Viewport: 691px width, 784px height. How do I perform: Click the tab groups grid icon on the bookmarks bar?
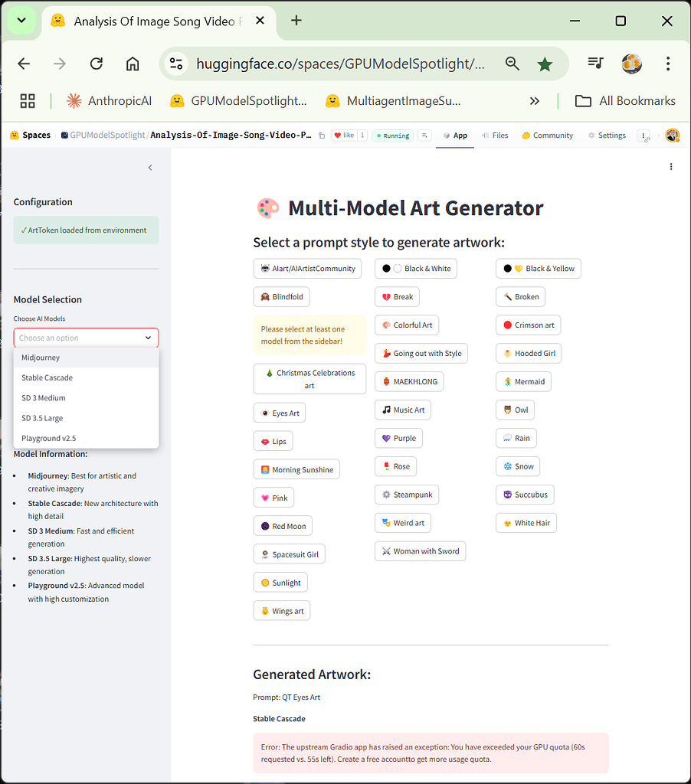click(28, 100)
